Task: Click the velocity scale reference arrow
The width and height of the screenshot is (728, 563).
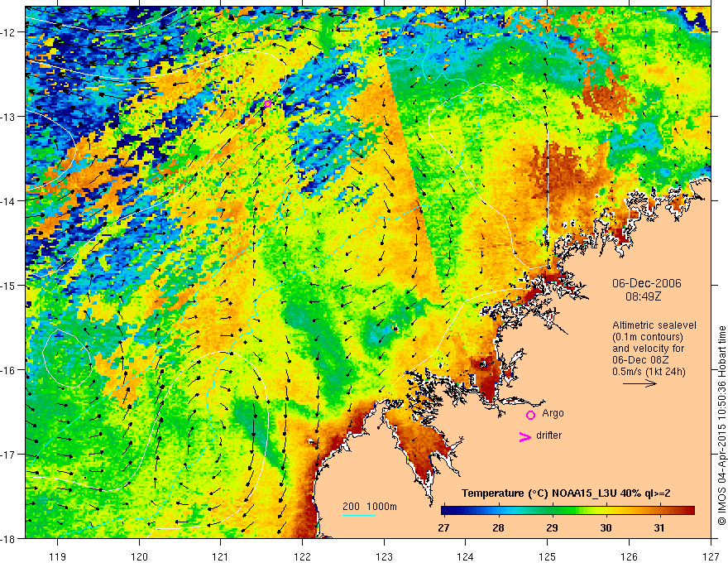Action: pyautogui.click(x=639, y=383)
